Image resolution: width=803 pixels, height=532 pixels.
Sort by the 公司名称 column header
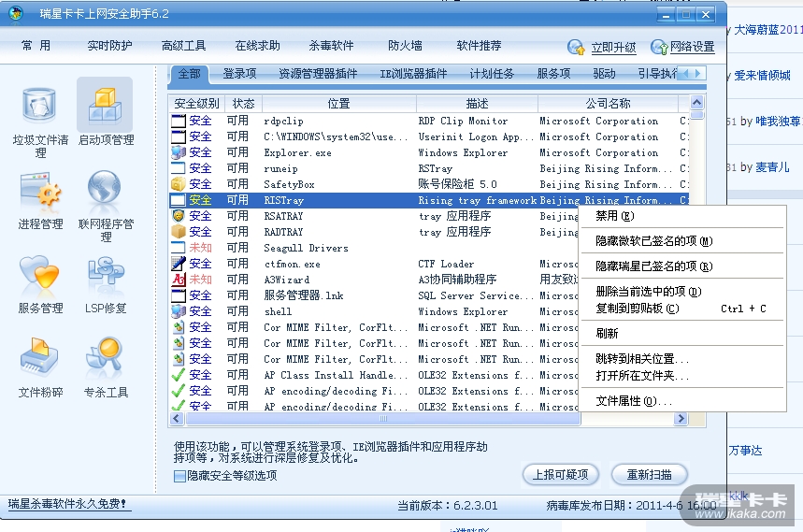click(608, 104)
